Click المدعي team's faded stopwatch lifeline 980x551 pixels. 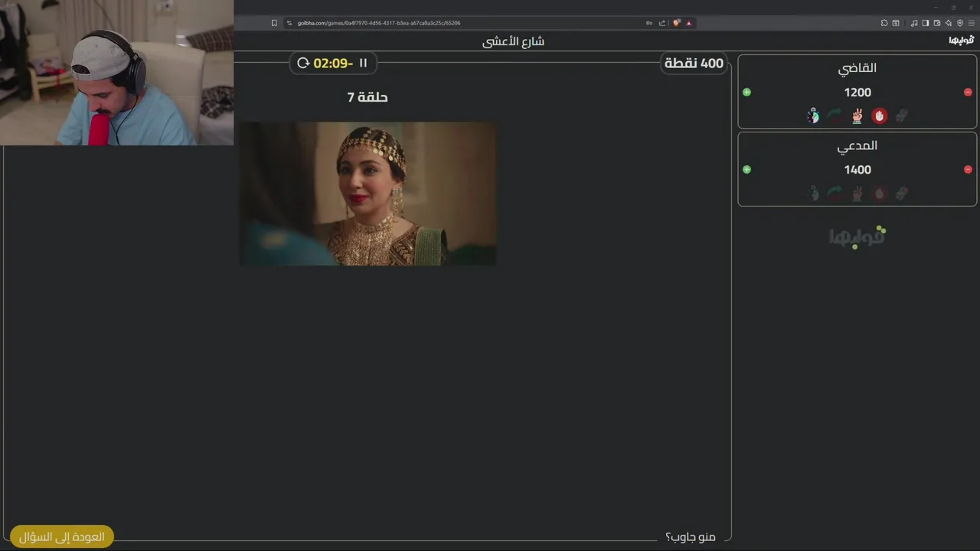coord(813,193)
